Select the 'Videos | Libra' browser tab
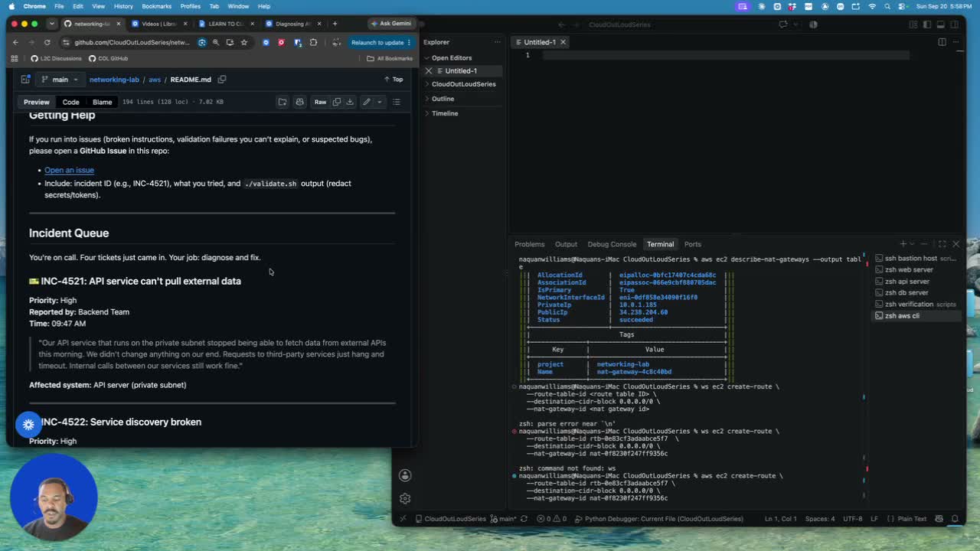The height and width of the screenshot is (551, 980). coord(158,24)
